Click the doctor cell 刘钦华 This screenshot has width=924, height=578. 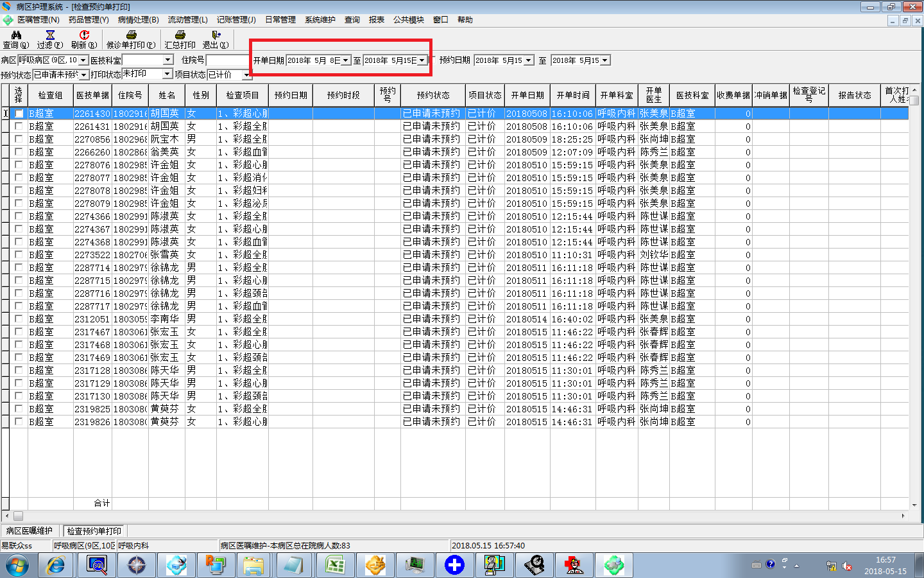[x=654, y=255]
